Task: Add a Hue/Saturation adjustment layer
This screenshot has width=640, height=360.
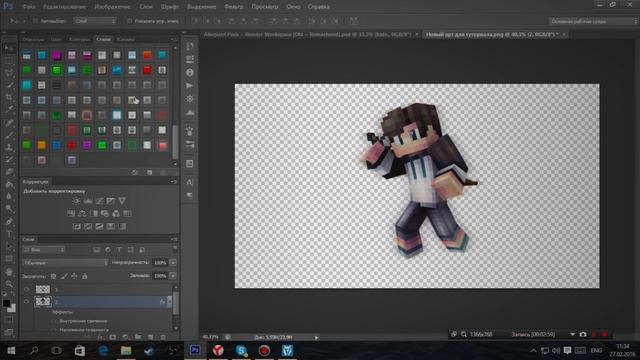Action: tap(71, 213)
